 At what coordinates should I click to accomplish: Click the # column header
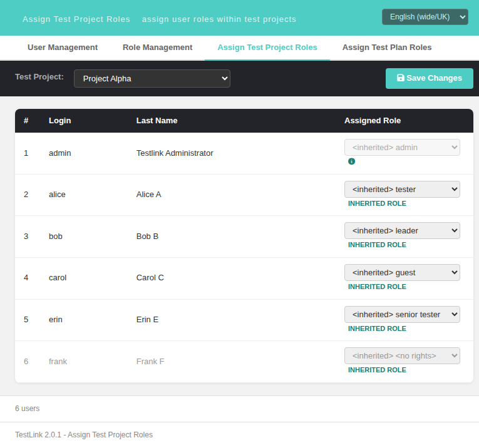26,121
